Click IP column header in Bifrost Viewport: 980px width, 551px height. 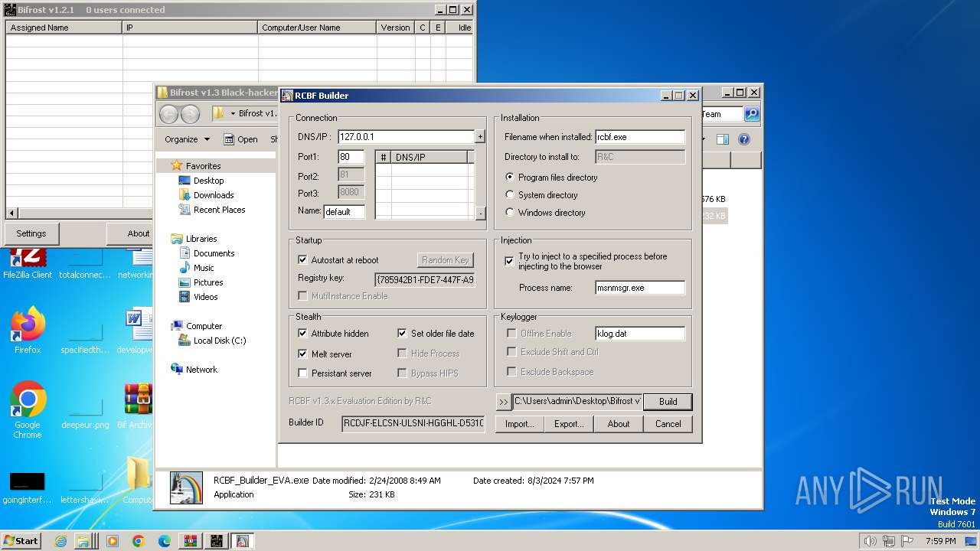point(190,28)
